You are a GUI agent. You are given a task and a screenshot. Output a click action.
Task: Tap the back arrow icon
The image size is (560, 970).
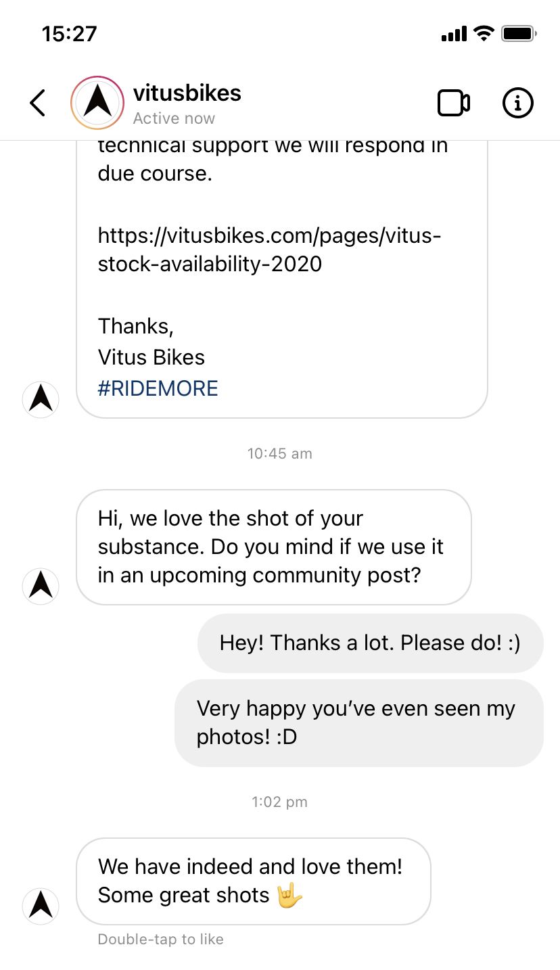(x=38, y=103)
